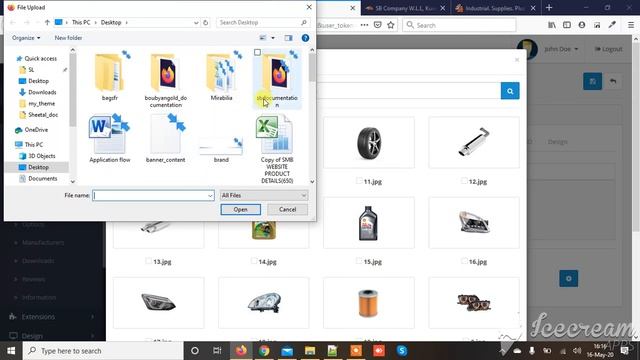Image resolution: width=640 pixels, height=360 pixels.
Task: Click the Open button
Action: point(240,209)
